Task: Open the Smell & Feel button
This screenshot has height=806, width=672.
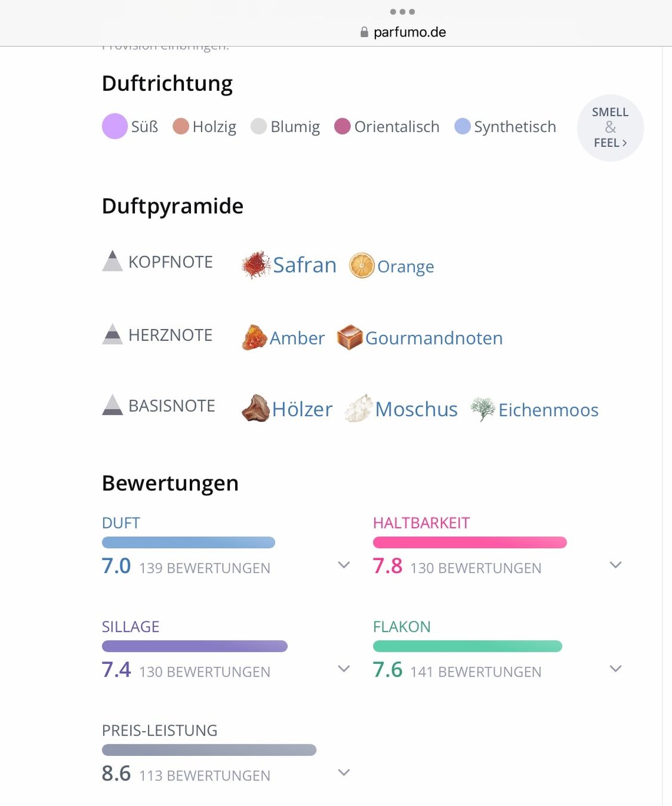Action: pos(610,128)
